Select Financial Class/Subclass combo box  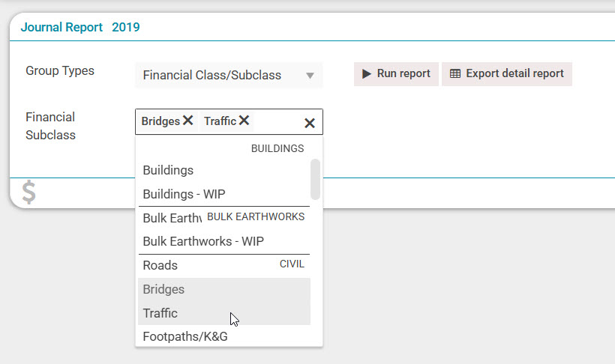pos(221,76)
